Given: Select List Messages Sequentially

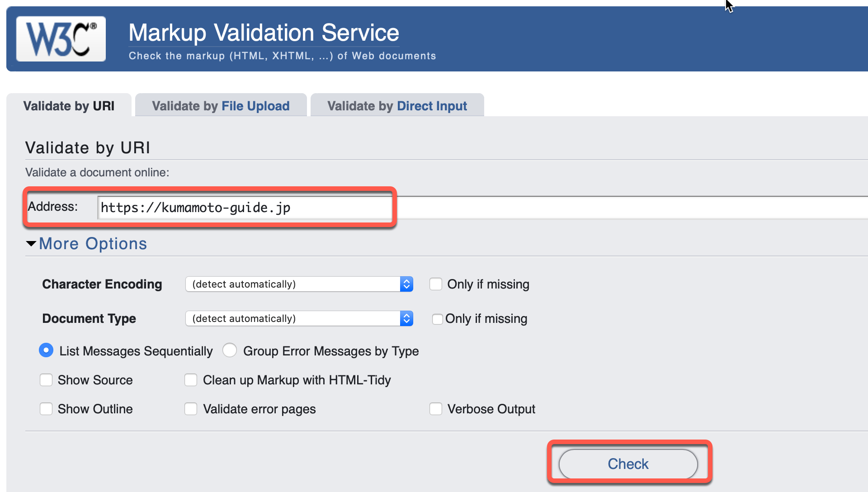Looking at the screenshot, I should 46,350.
